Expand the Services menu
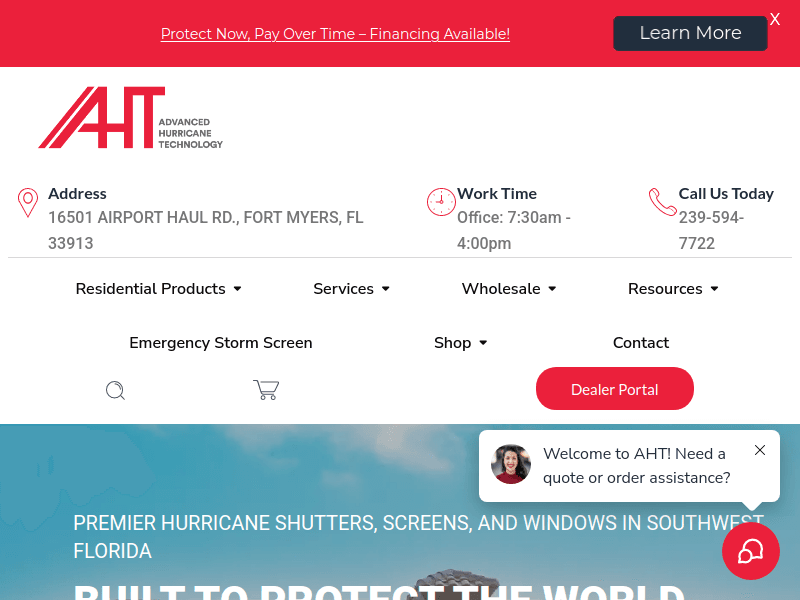Screen dimensions: 800x600 351,289
